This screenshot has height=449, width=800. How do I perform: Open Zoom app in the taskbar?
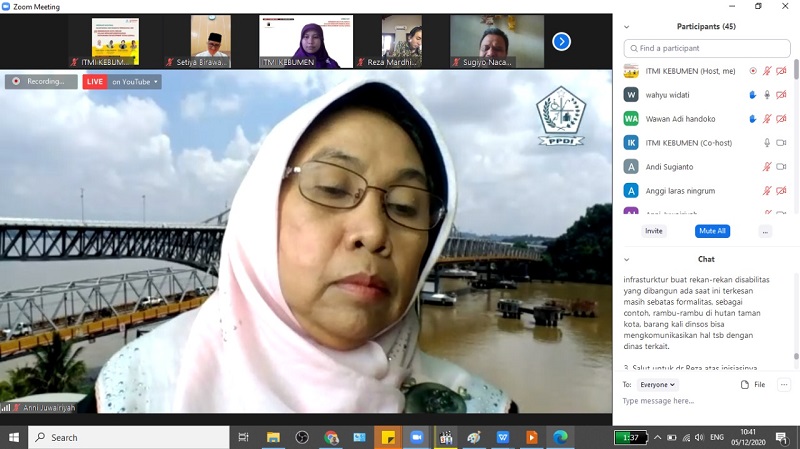[417, 438]
